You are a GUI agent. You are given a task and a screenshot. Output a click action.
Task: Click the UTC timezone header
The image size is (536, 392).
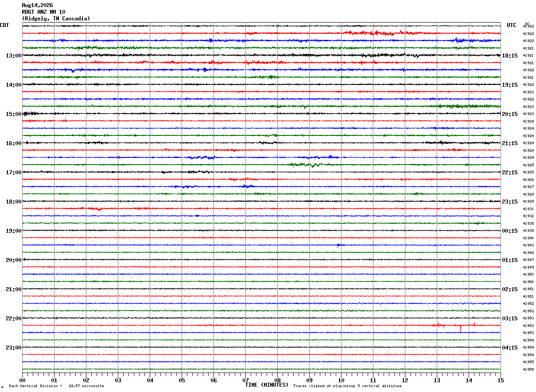[512, 25]
